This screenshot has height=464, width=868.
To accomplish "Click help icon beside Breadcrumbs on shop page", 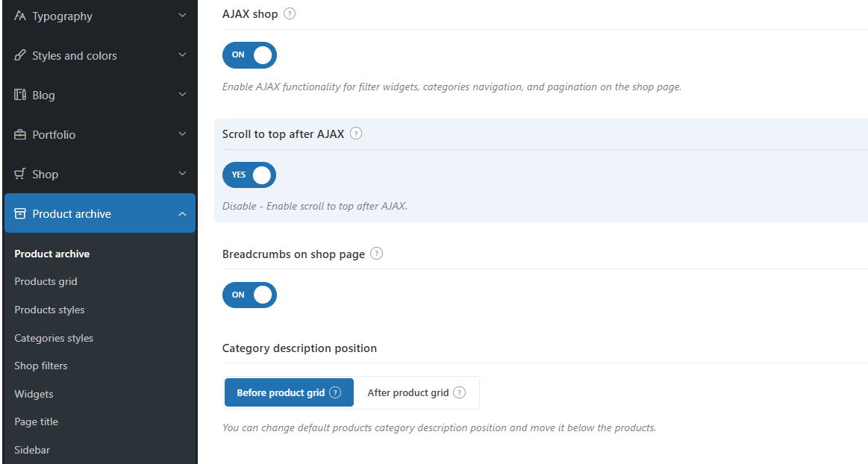I will 377,254.
